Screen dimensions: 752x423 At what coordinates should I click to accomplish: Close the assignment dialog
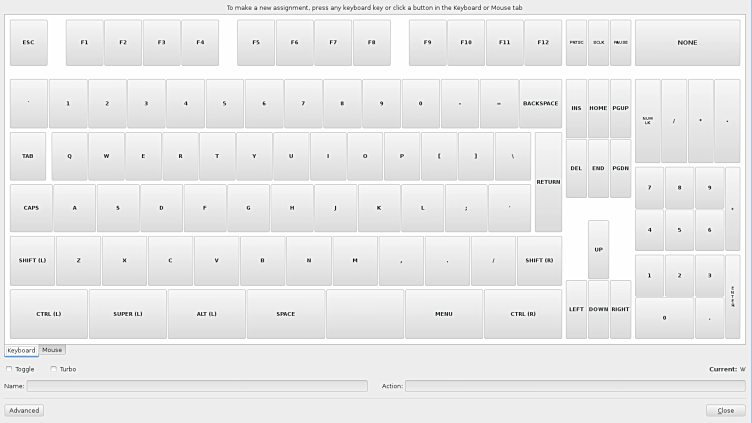[x=725, y=410]
